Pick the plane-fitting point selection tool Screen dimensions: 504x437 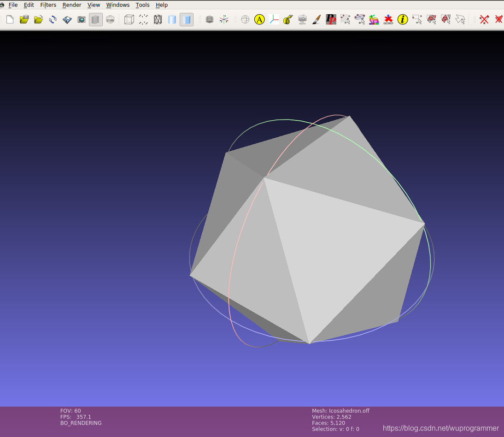(x=360, y=20)
